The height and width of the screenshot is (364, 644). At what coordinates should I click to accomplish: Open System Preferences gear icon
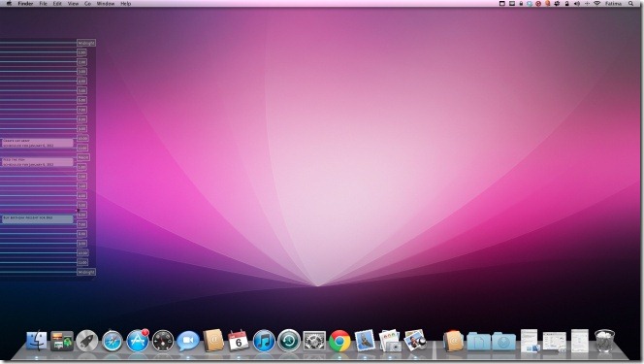(x=314, y=341)
